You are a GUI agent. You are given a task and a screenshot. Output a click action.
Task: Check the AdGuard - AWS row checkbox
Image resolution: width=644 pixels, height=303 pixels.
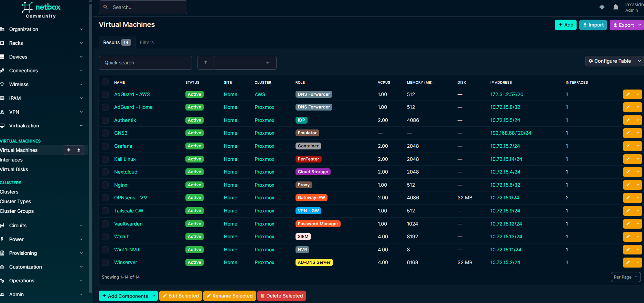(x=105, y=94)
